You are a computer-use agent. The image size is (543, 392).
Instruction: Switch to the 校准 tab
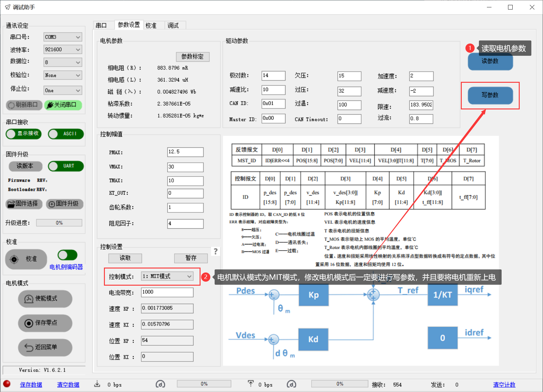(x=151, y=25)
